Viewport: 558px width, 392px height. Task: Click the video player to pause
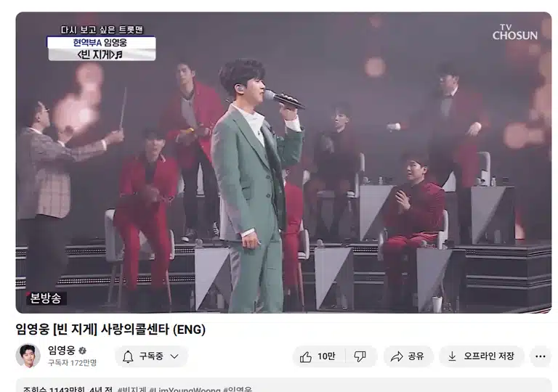pos(283,163)
